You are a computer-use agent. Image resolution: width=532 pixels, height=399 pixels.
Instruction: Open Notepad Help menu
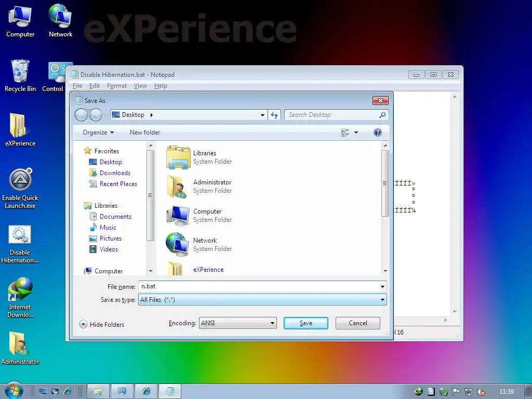click(x=161, y=86)
